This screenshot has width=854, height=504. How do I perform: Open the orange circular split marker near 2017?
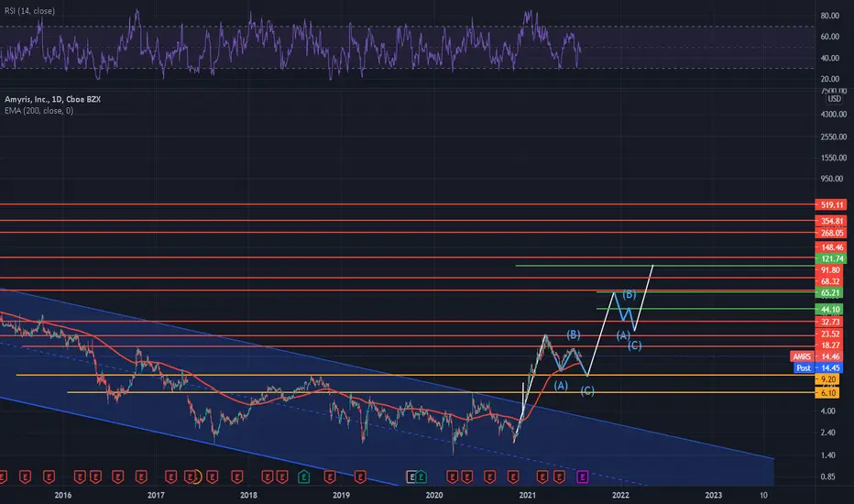pos(197,477)
